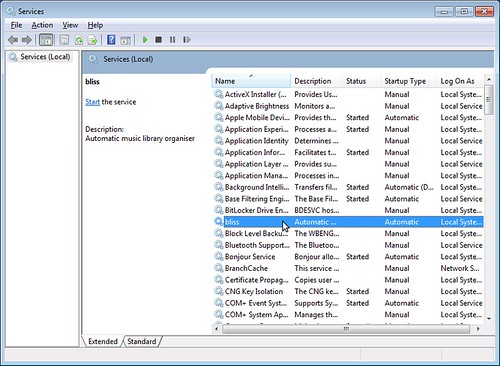Select the Base Filtering Engi... service
The width and height of the screenshot is (500, 366).
pos(348,199)
